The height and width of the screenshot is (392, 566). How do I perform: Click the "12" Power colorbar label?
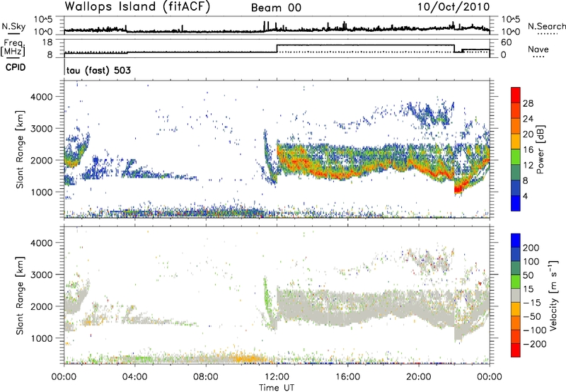[528, 166]
